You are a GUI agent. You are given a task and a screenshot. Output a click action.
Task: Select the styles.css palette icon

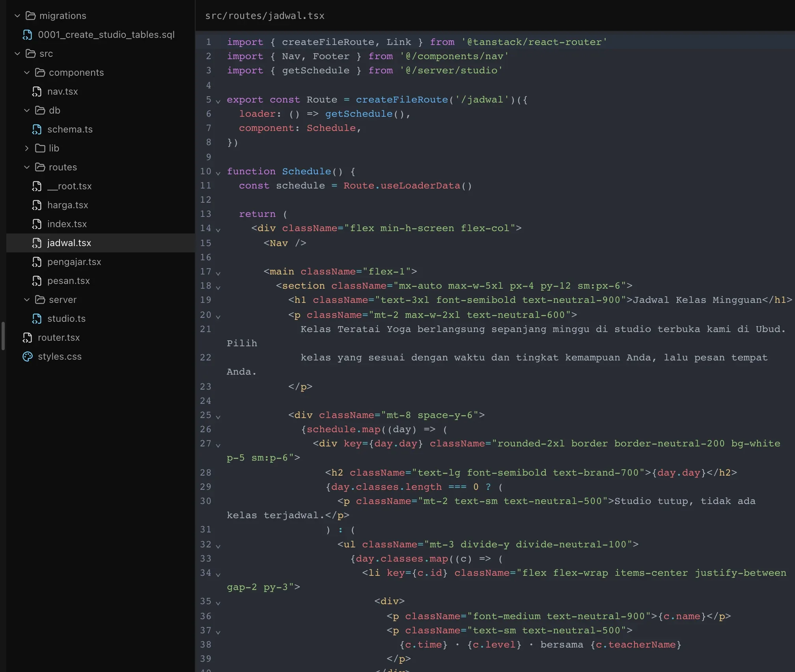[x=27, y=357]
